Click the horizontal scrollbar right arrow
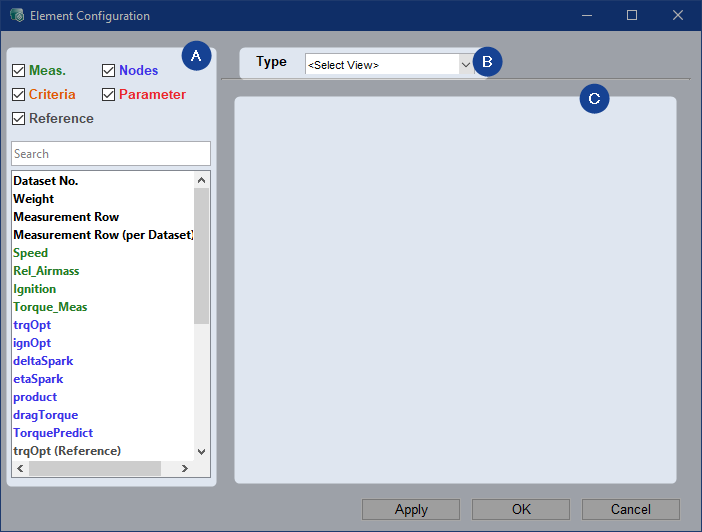Viewport: 702px width, 532px height. click(x=184, y=469)
